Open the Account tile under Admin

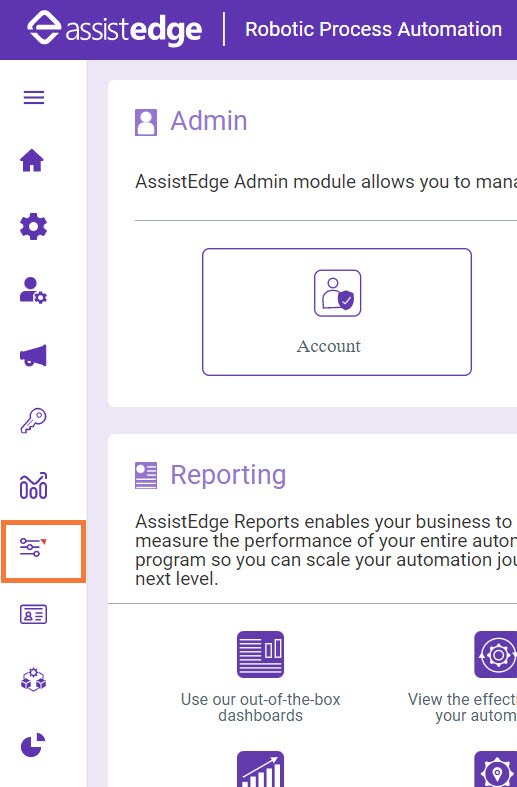coord(337,312)
